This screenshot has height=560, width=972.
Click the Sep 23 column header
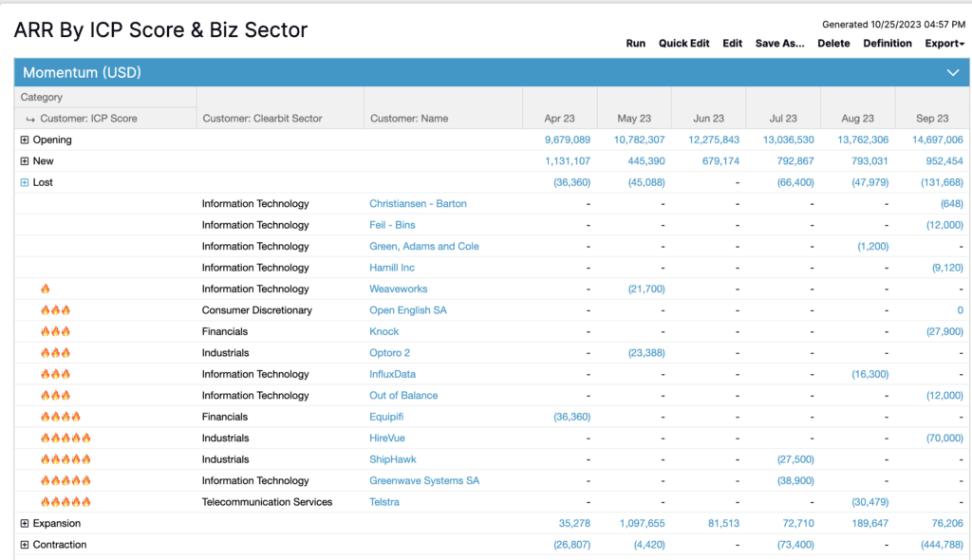coord(932,119)
